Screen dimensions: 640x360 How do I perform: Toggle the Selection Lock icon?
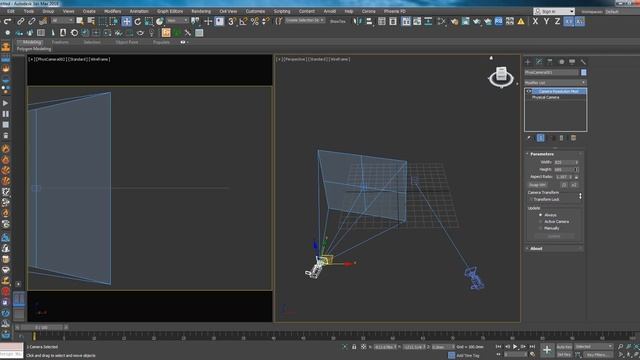pos(354,347)
